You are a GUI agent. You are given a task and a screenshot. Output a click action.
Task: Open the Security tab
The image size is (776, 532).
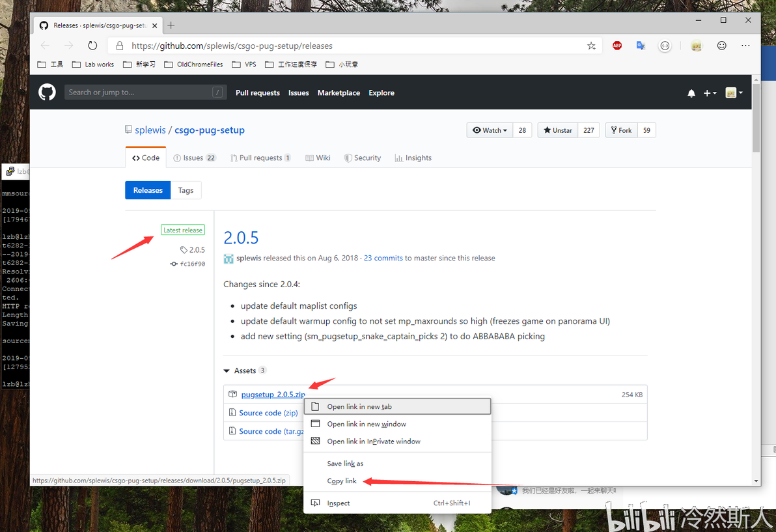coord(362,158)
